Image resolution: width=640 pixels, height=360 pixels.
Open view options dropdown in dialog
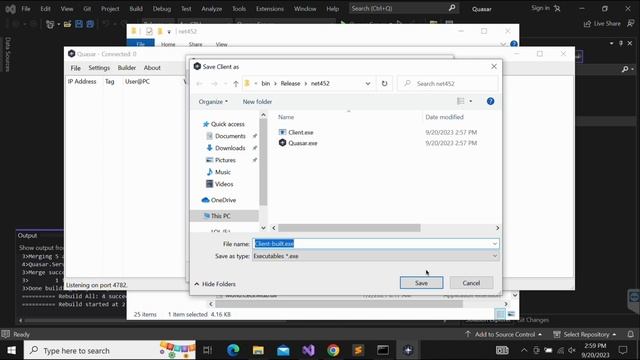[471, 101]
